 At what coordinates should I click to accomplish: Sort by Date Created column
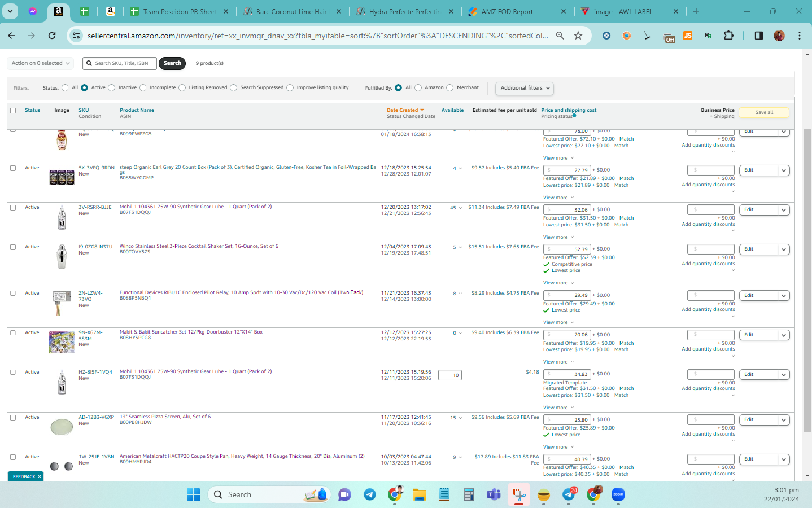pyautogui.click(x=405, y=110)
